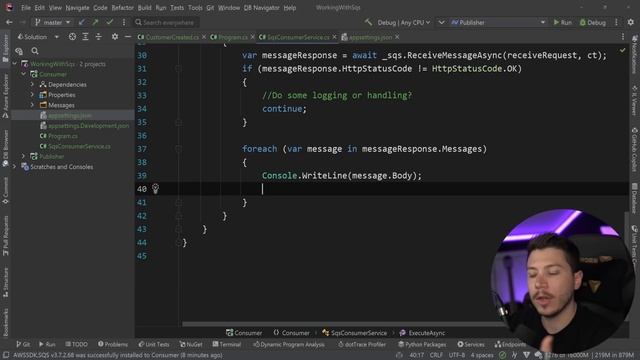Collapse the Consumer project node
The image size is (640, 360).
24,74
